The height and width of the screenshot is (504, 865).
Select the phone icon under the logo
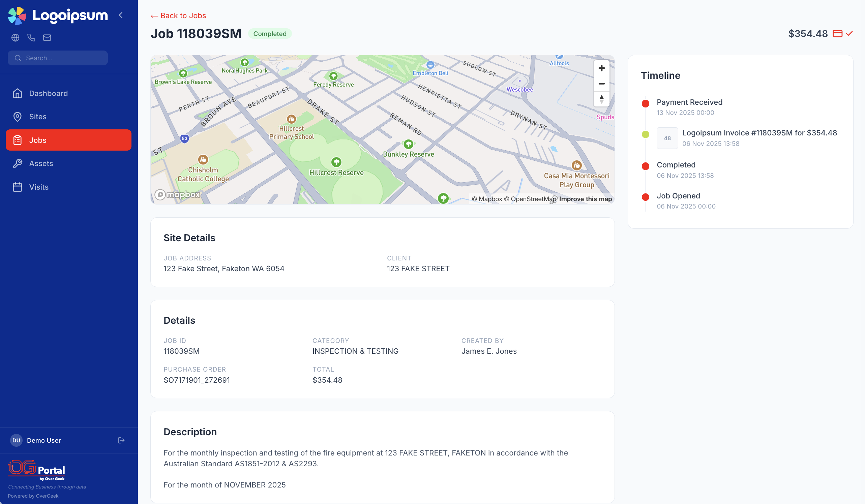coord(31,38)
